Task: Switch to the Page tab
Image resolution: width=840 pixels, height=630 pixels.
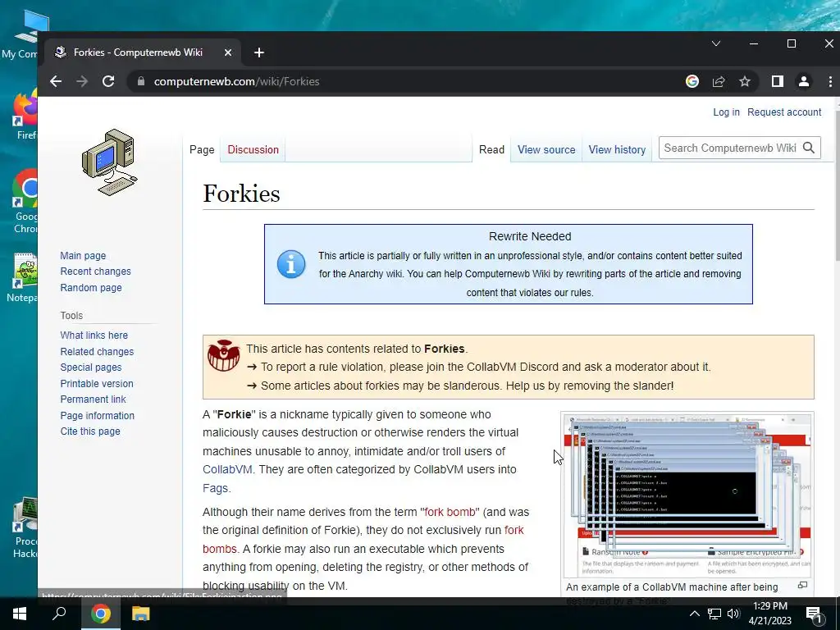Action: [202, 149]
